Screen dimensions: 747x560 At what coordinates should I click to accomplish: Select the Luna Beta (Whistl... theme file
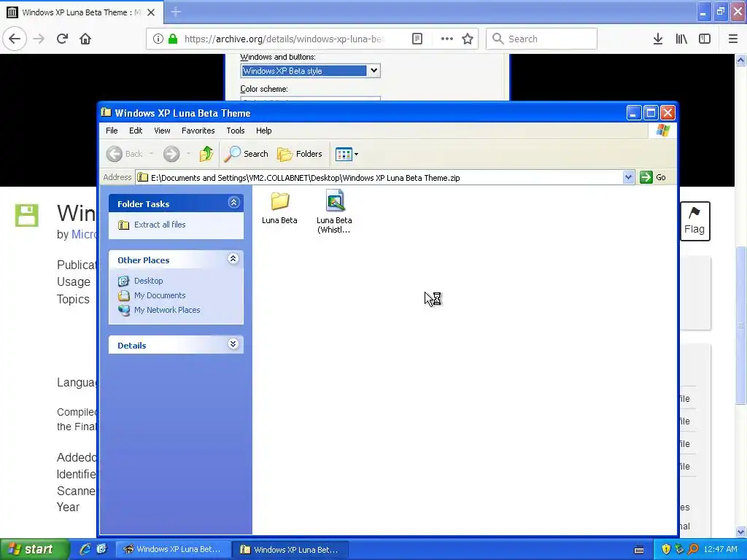pos(334,211)
